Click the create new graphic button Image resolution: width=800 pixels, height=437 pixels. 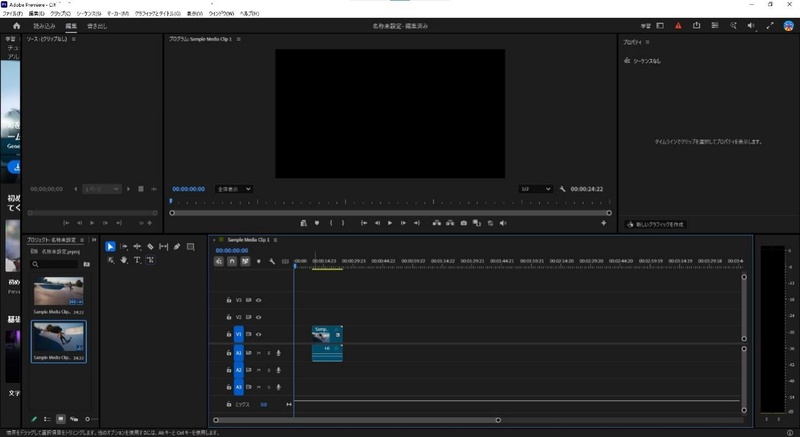(655, 224)
